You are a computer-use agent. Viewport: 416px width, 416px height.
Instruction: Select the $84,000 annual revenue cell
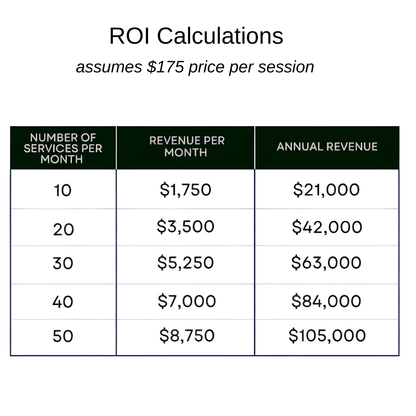point(327,302)
